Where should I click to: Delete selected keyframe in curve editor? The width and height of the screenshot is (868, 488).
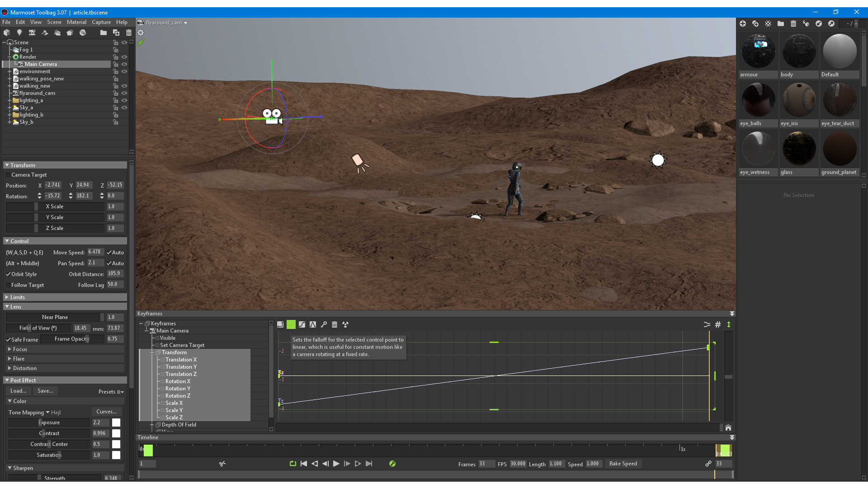[335, 324]
